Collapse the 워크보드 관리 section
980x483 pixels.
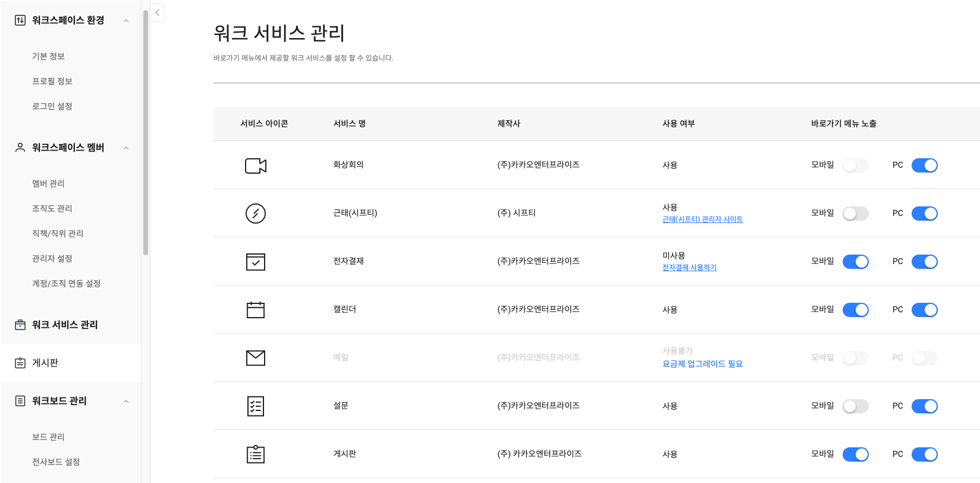[x=126, y=402]
